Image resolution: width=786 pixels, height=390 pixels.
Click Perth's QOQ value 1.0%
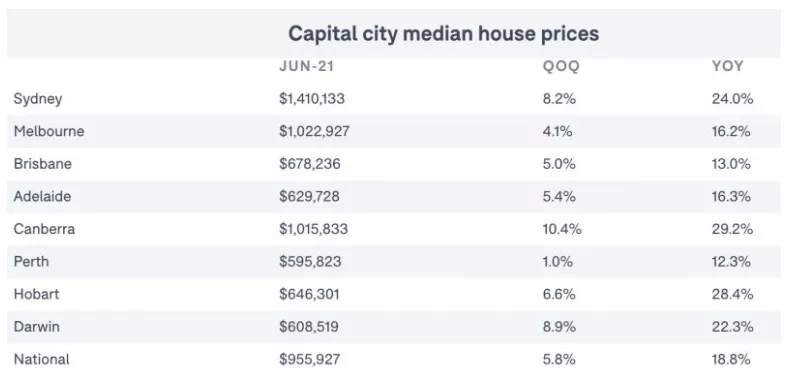pos(558,262)
